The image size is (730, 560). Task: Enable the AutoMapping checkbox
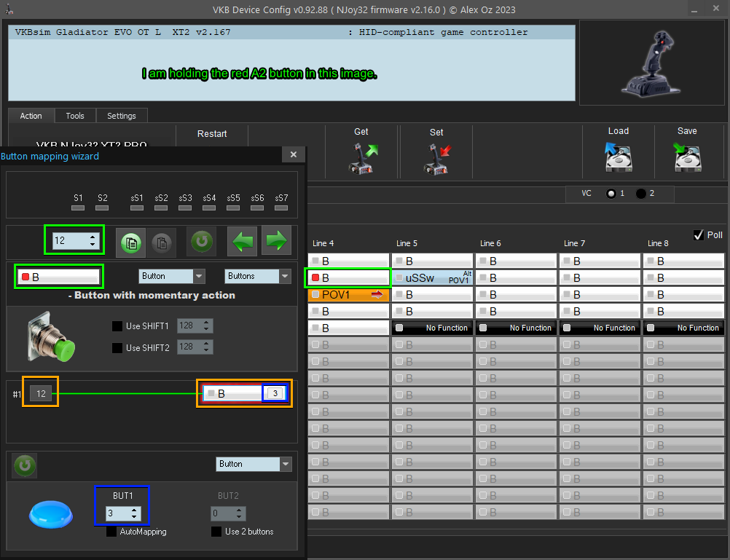111,532
